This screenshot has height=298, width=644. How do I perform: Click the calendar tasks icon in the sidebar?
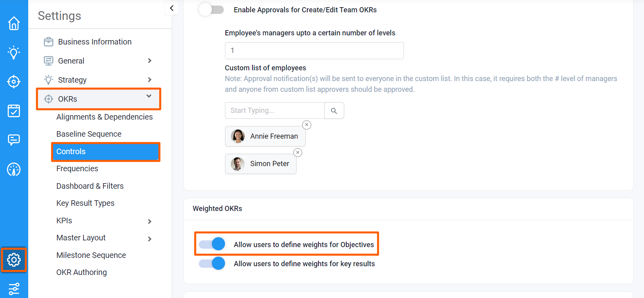pyautogui.click(x=14, y=111)
